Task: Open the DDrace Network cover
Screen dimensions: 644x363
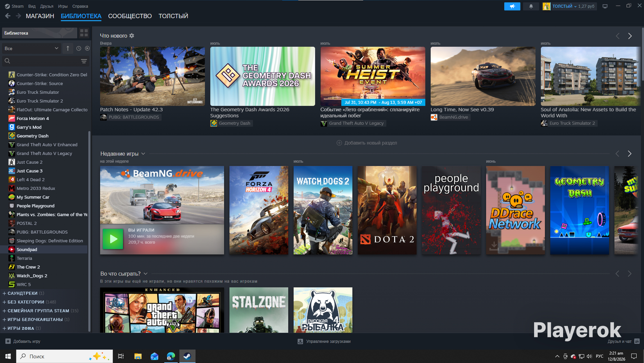Action: (x=516, y=210)
